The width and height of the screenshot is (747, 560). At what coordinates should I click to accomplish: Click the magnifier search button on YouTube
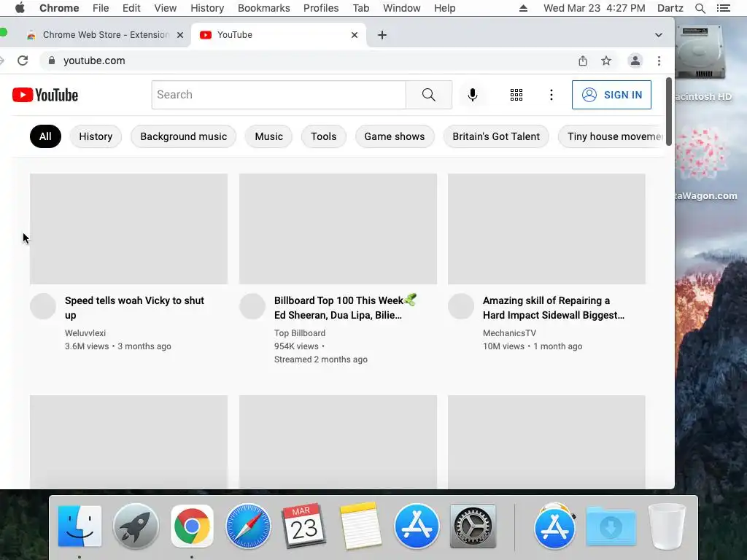[x=429, y=95]
